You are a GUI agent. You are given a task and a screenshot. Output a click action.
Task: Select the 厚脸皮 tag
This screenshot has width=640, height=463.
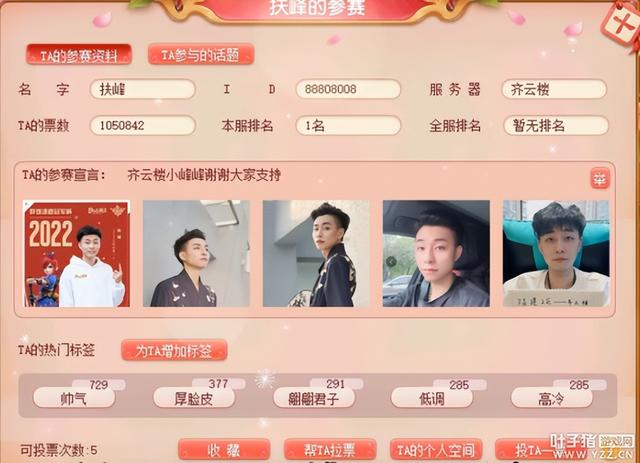pos(194,398)
